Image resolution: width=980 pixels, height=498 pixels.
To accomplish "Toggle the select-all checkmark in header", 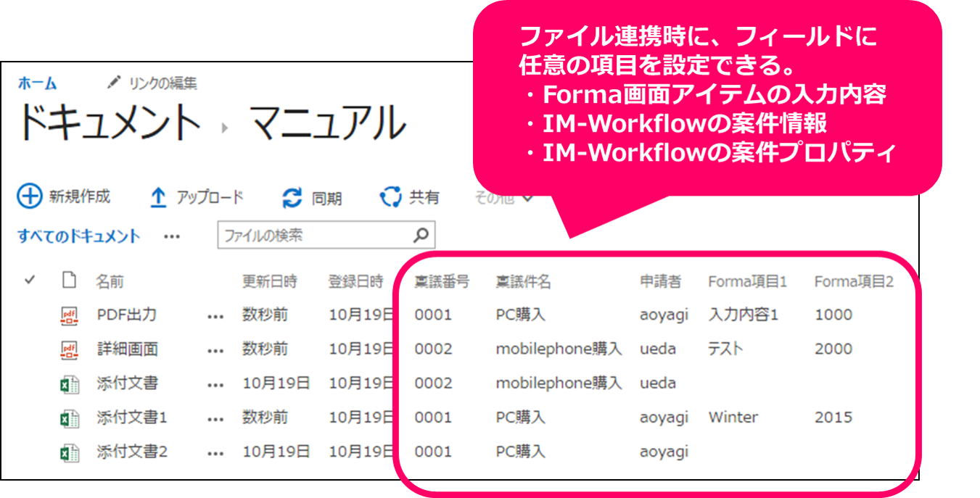I will click(30, 280).
